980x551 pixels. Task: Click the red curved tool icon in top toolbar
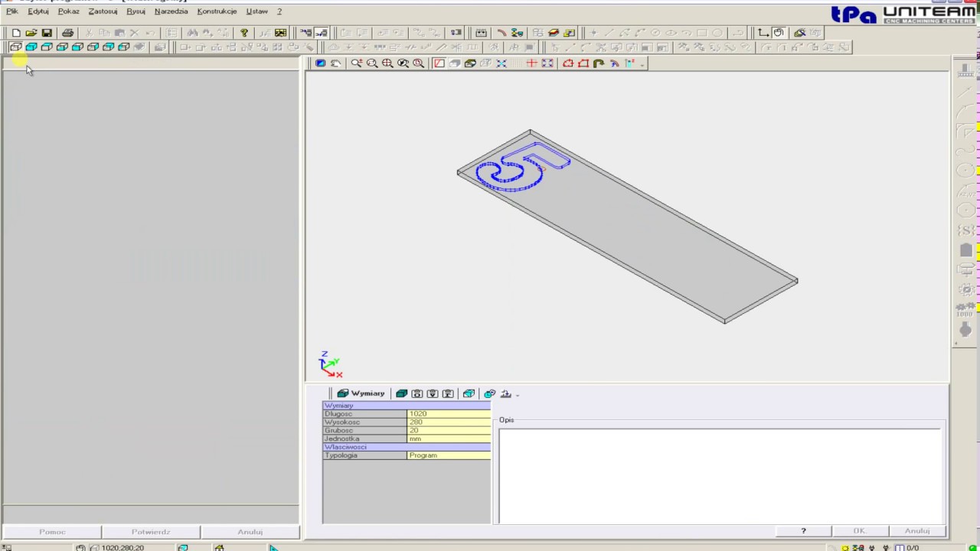pyautogui.click(x=501, y=33)
